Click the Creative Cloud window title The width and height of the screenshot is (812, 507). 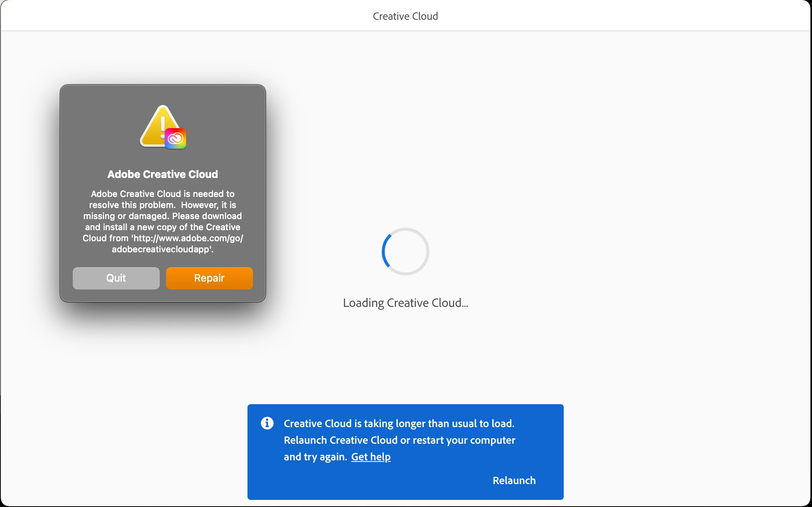405,16
